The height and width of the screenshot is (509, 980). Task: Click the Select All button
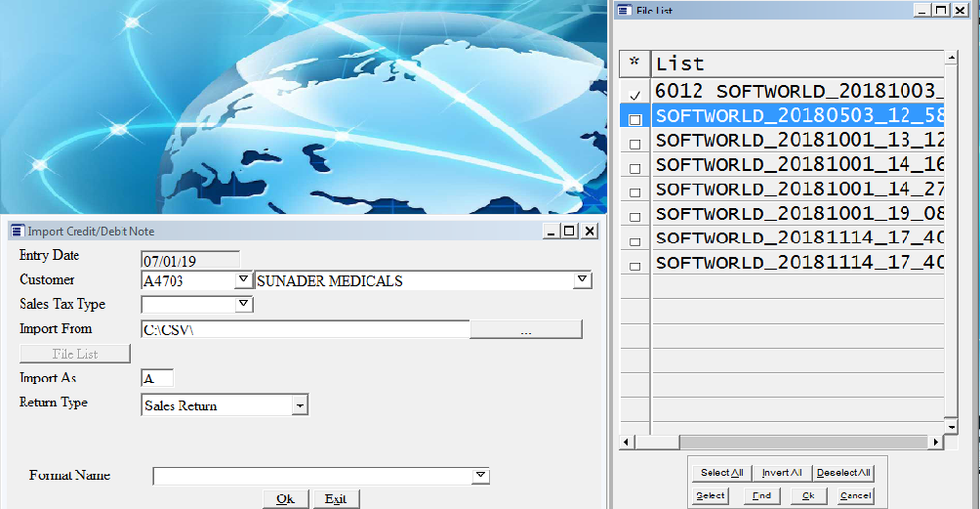pos(722,473)
